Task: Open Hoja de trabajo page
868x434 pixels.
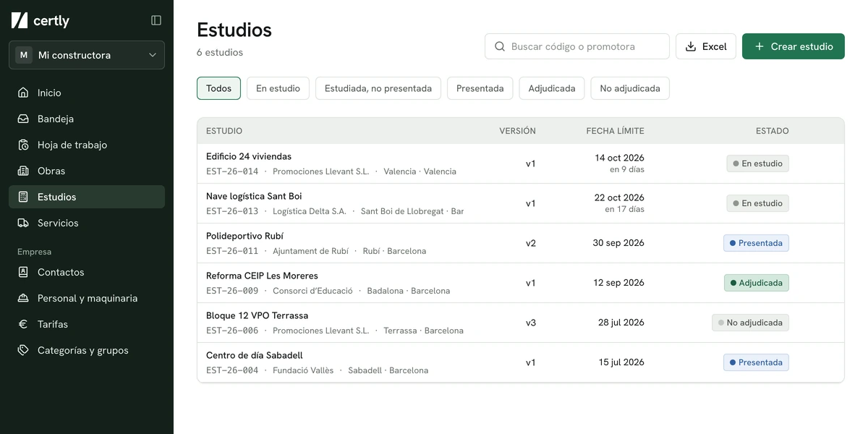Action: [x=87, y=145]
